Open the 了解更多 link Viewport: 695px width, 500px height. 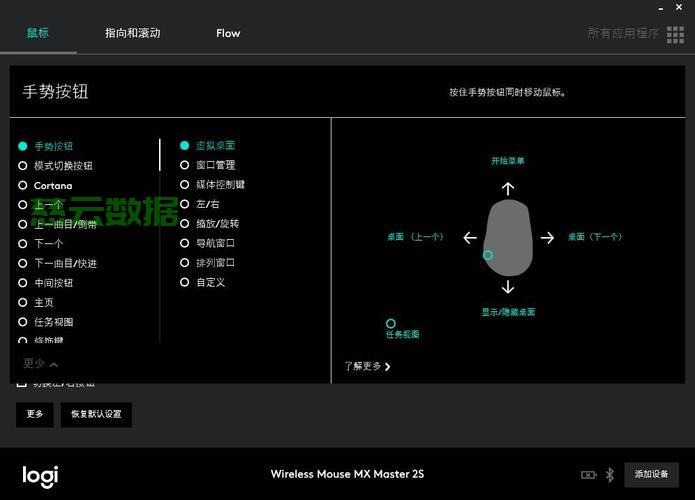[367, 366]
